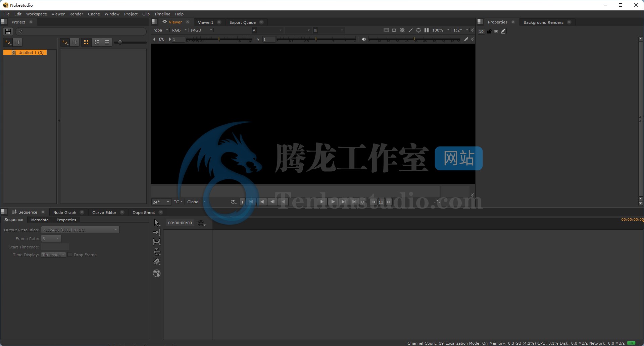644x346 pixels.
Task: Open the RGB channel display dropdown
Action: pyautogui.click(x=179, y=30)
